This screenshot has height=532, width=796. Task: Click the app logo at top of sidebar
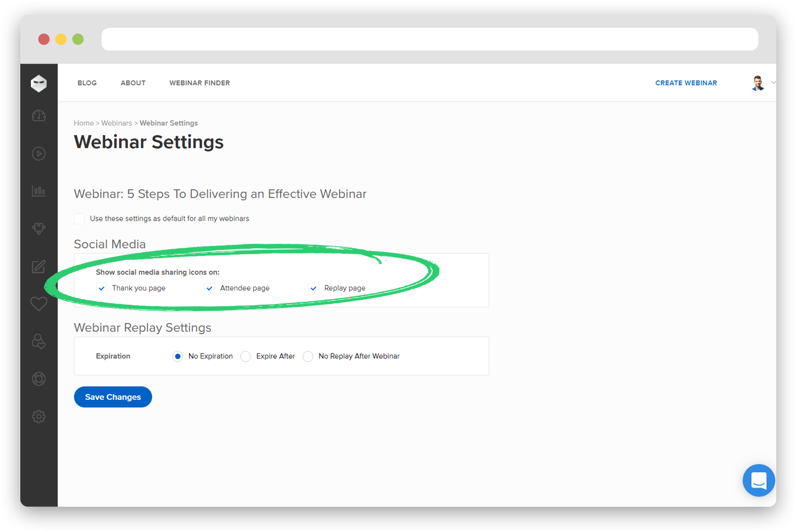pos(38,83)
